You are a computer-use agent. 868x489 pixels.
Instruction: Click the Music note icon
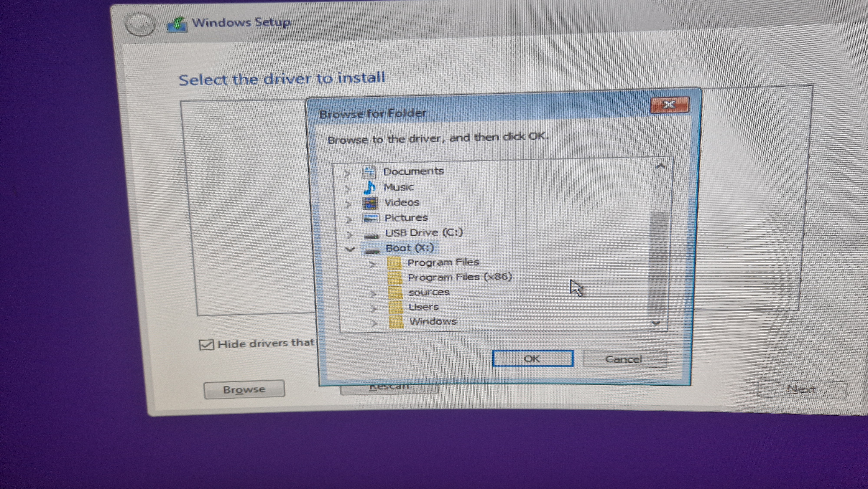(370, 188)
